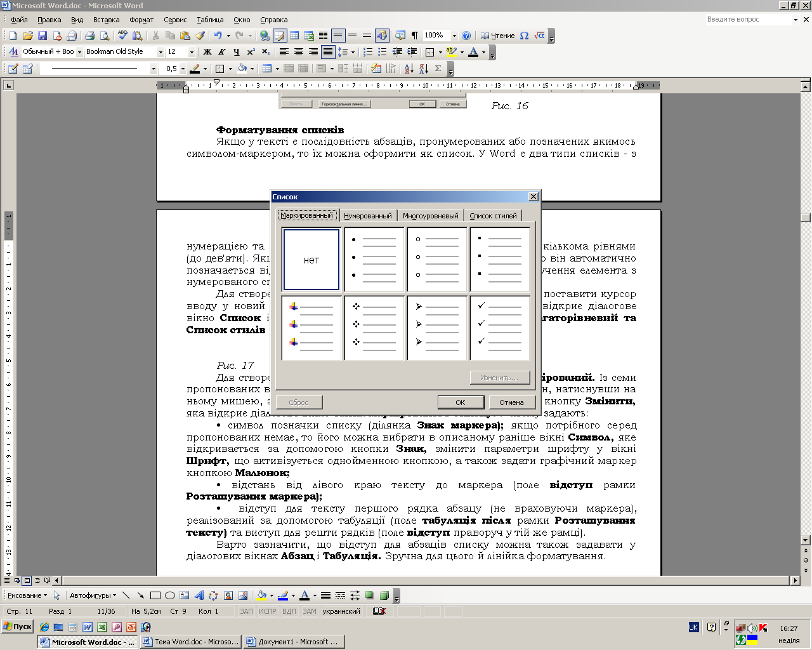The width and height of the screenshot is (812, 650).
Task: Toggle subscript x₂ formatting
Action: (x=266, y=52)
